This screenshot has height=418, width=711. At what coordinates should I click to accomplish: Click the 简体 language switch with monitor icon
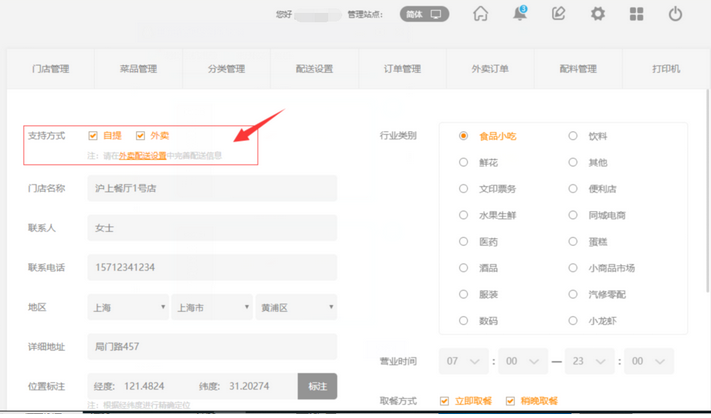424,14
